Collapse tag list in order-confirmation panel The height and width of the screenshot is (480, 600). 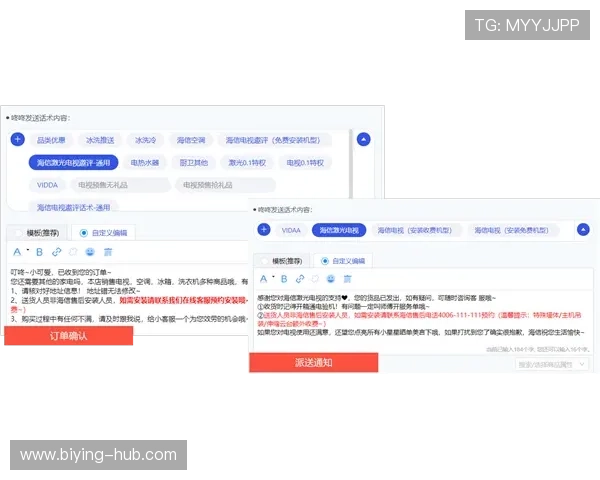click(364, 139)
